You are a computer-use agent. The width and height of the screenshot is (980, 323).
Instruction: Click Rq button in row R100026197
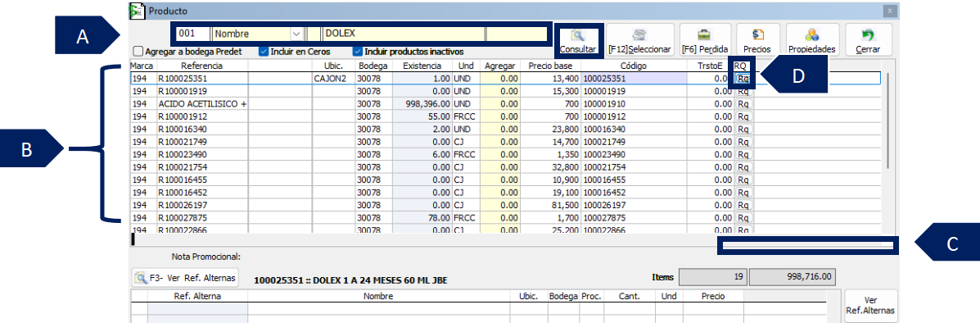pyautogui.click(x=743, y=205)
